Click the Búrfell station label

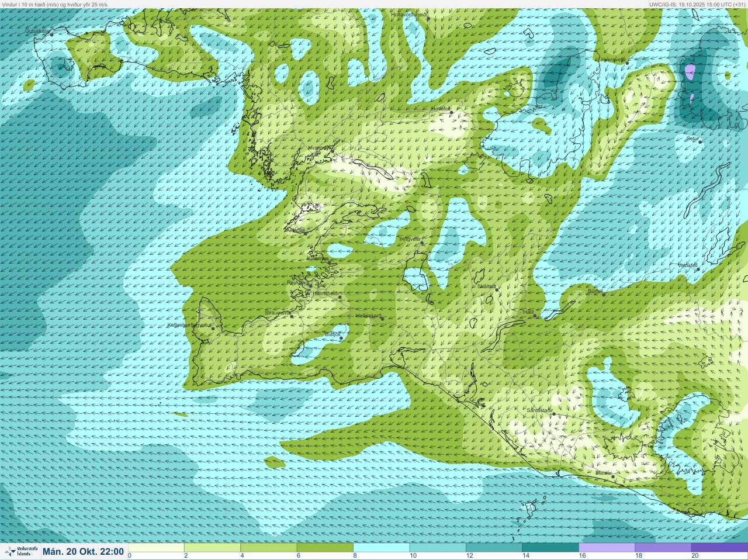point(595,291)
